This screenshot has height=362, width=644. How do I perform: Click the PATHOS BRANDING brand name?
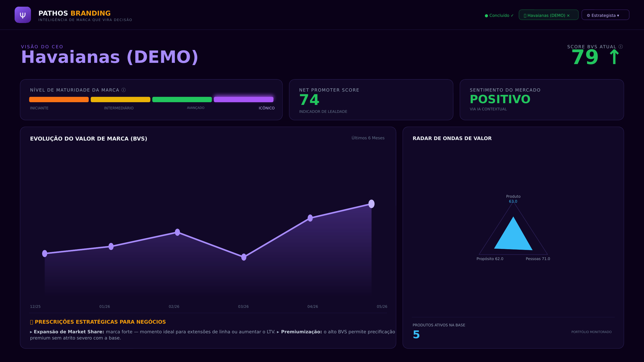(75, 13)
